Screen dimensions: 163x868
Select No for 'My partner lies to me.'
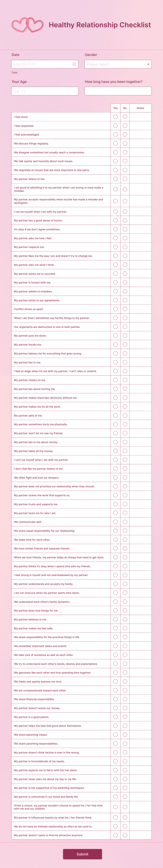(x=125, y=362)
